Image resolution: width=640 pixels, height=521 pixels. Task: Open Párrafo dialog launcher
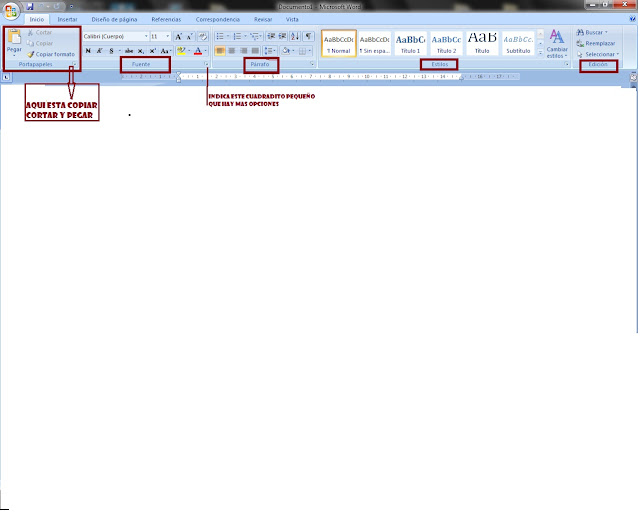click(x=312, y=64)
